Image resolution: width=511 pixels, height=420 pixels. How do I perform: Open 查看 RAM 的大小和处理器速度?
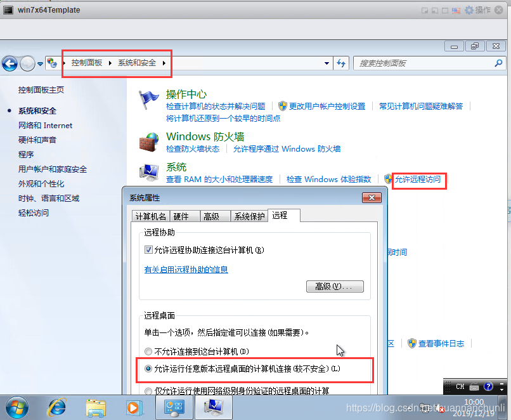(219, 180)
